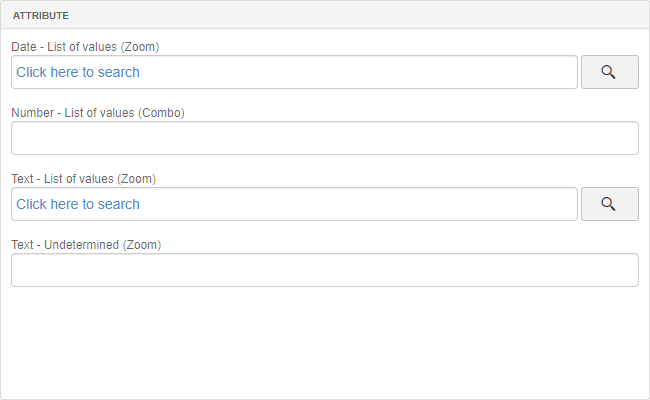This screenshot has width=650, height=400.
Task: Click the empty area below the Undetermined field
Action: [325, 342]
